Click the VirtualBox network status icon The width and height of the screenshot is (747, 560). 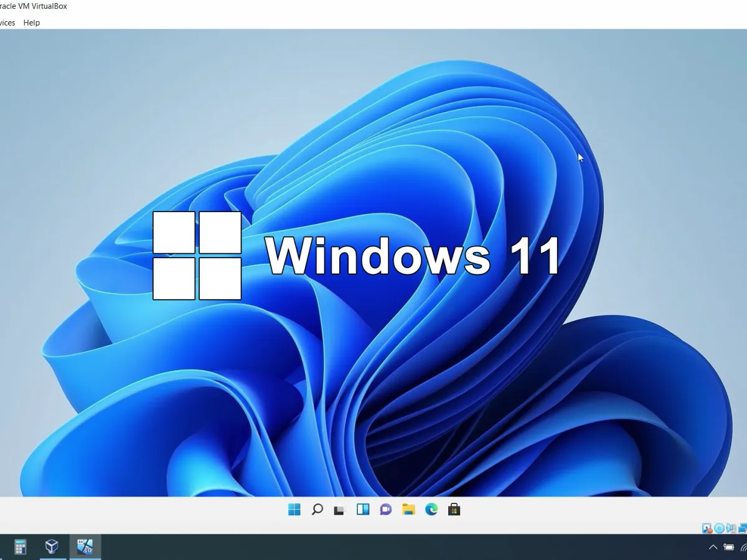click(742, 528)
